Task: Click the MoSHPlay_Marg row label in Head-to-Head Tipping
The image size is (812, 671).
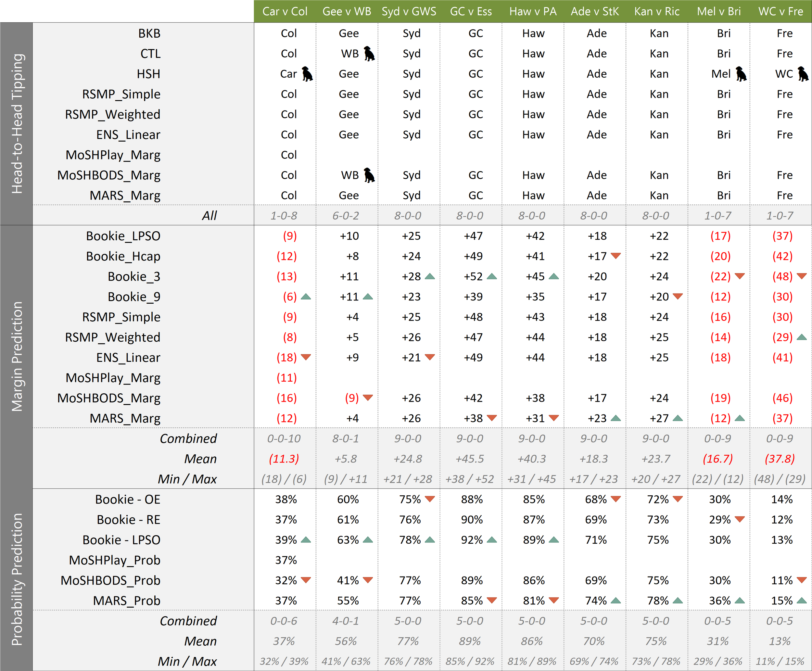Action: point(113,155)
